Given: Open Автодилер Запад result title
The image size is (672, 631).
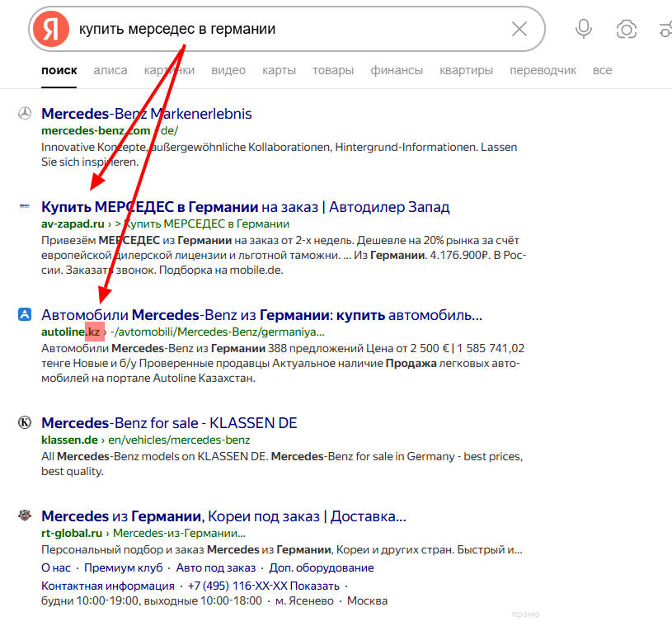Looking at the screenshot, I should 245,206.
